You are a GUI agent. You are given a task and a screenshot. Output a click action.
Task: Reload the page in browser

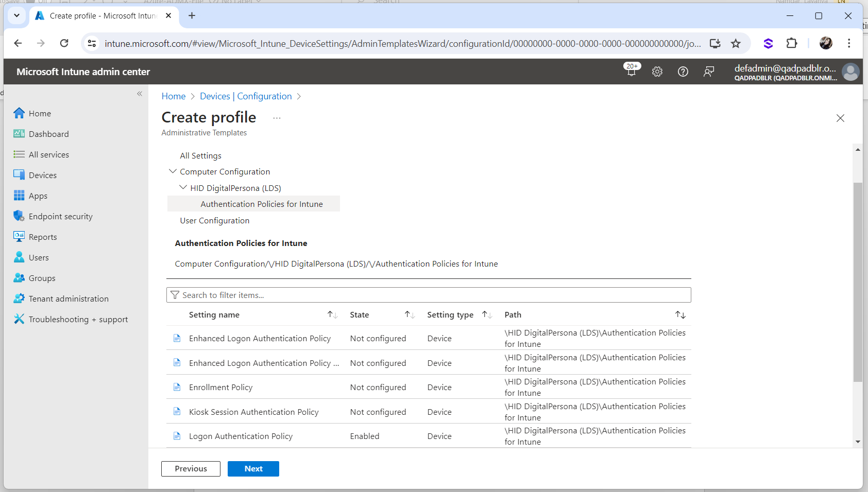click(x=64, y=43)
